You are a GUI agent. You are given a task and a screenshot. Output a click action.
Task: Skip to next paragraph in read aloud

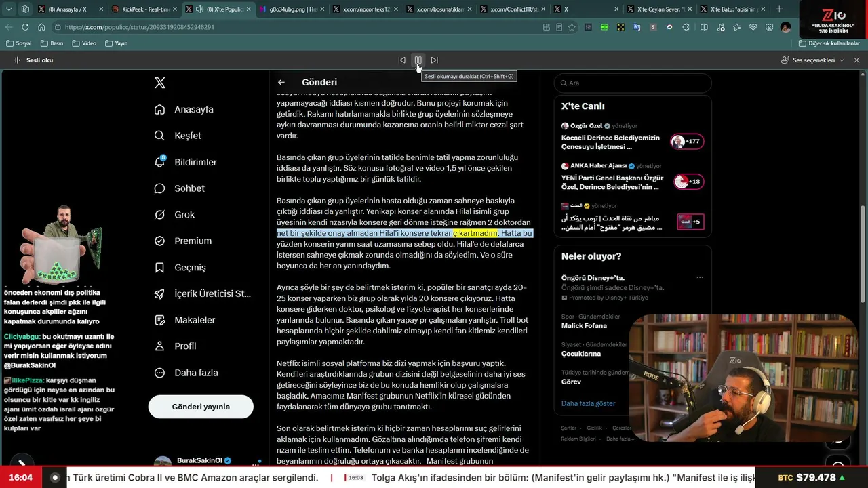pyautogui.click(x=435, y=60)
